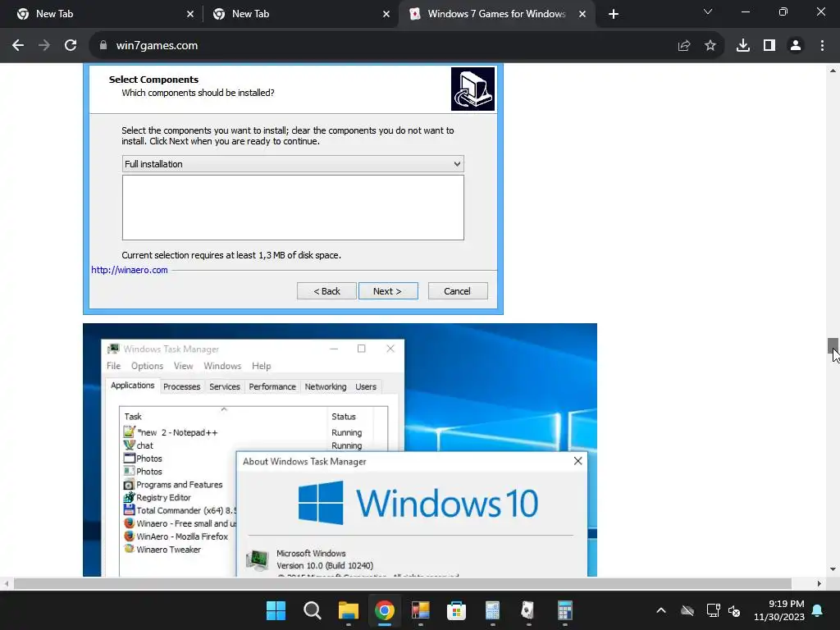Open File Explorer from the taskbar
840x630 pixels.
(x=348, y=610)
